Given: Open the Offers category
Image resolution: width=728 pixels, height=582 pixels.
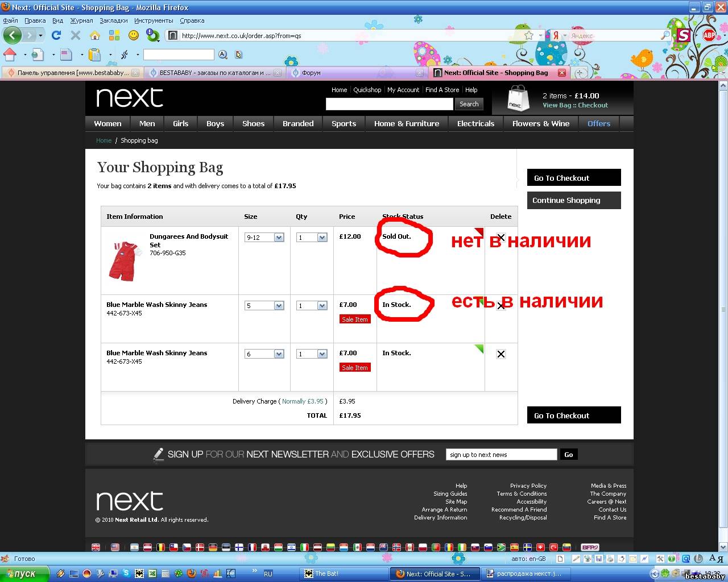Looking at the screenshot, I should [x=599, y=123].
